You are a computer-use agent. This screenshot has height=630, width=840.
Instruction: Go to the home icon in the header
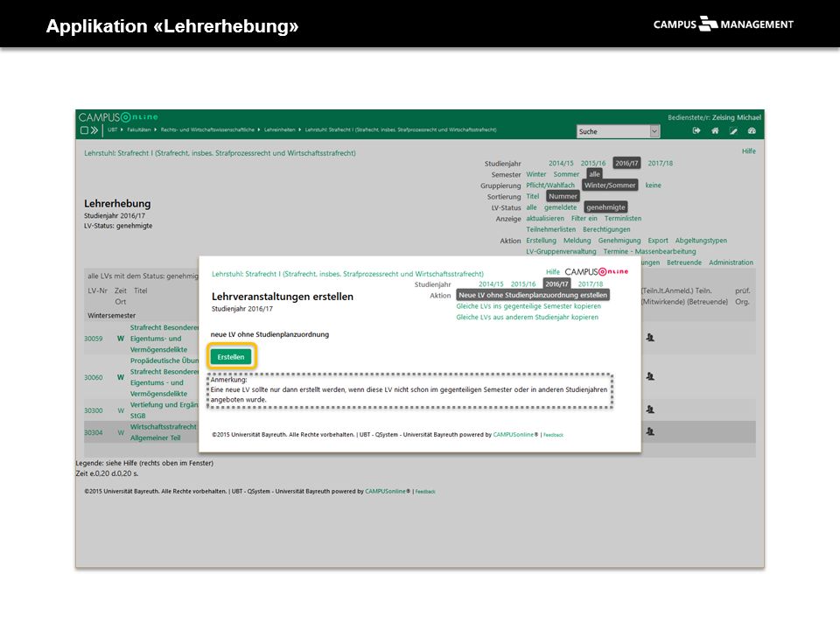point(715,130)
